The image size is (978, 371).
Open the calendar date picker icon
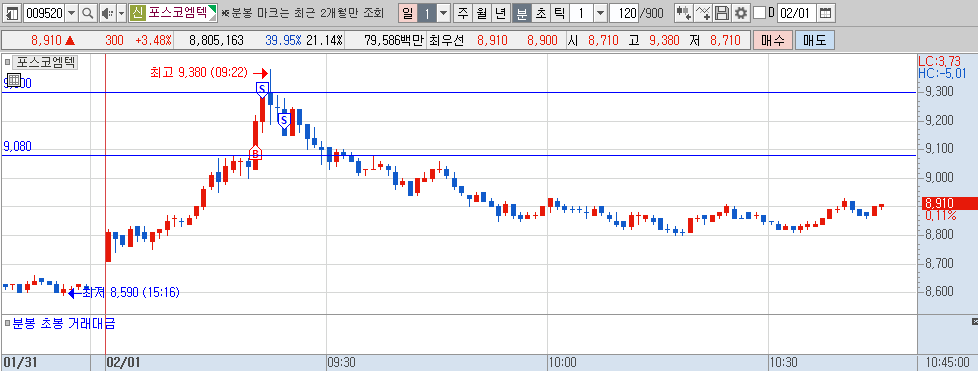click(825, 12)
